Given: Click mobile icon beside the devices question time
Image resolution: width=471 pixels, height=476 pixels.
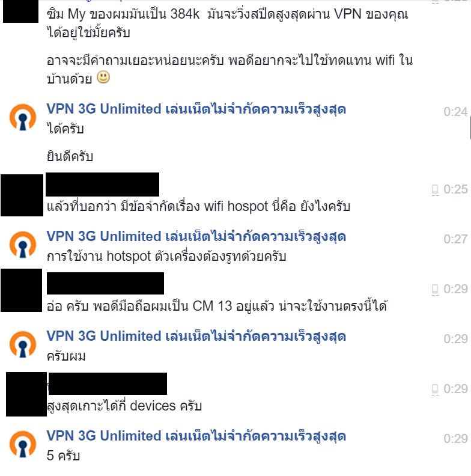Looking at the screenshot, I should point(435,389).
